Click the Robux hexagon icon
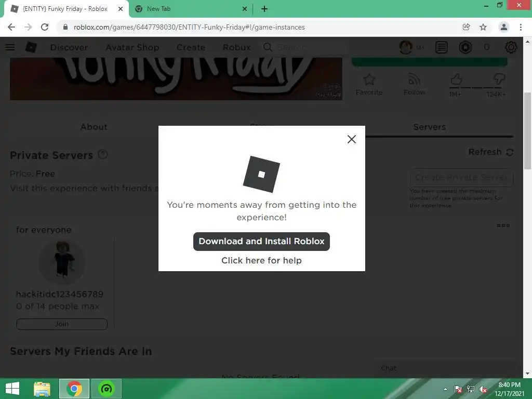This screenshot has width=532, height=399. click(465, 47)
